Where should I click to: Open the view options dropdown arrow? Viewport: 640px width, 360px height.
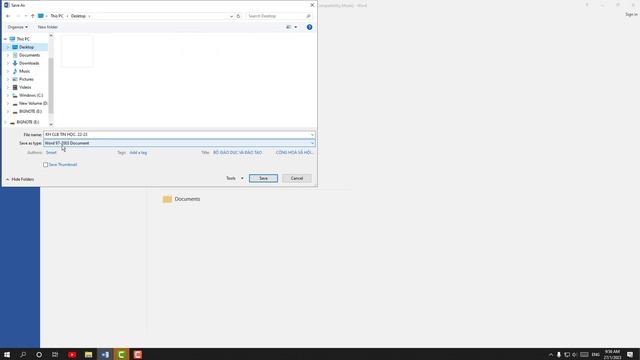296,27
